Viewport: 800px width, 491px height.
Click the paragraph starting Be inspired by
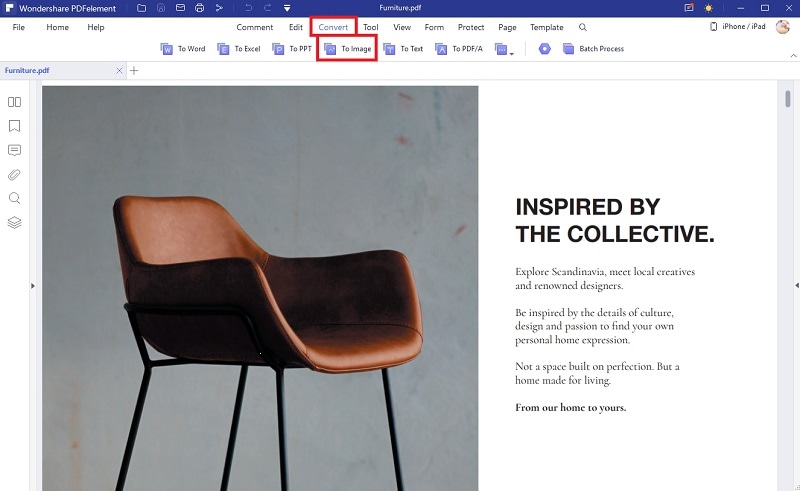click(594, 326)
